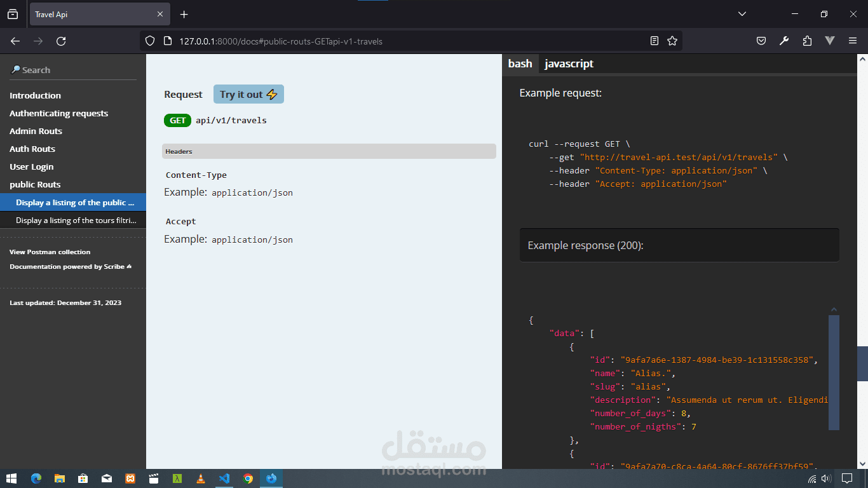Click the travel-api.test URL in curl
Image resolution: width=868 pixels, height=488 pixels.
(x=678, y=157)
